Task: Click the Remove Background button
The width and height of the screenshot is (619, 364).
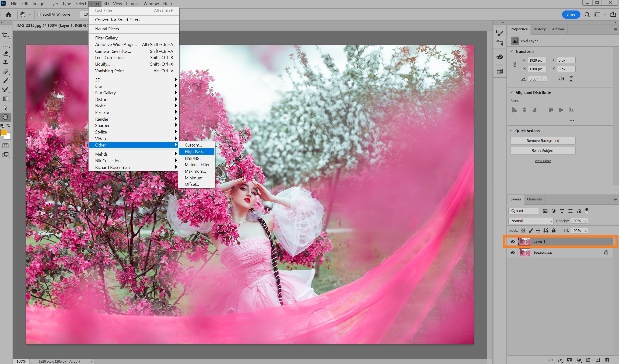Action: [x=543, y=140]
